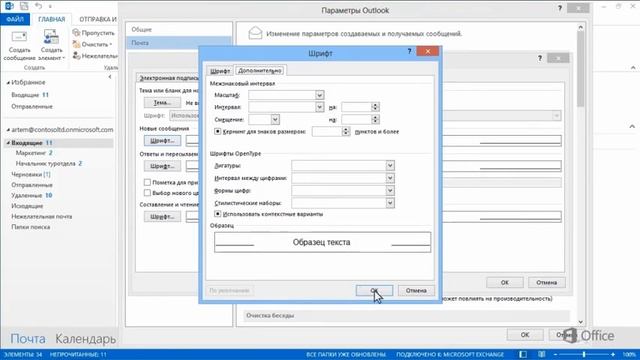
Task: Toggle pick new color when replying checkbox
Action: [x=147, y=193]
